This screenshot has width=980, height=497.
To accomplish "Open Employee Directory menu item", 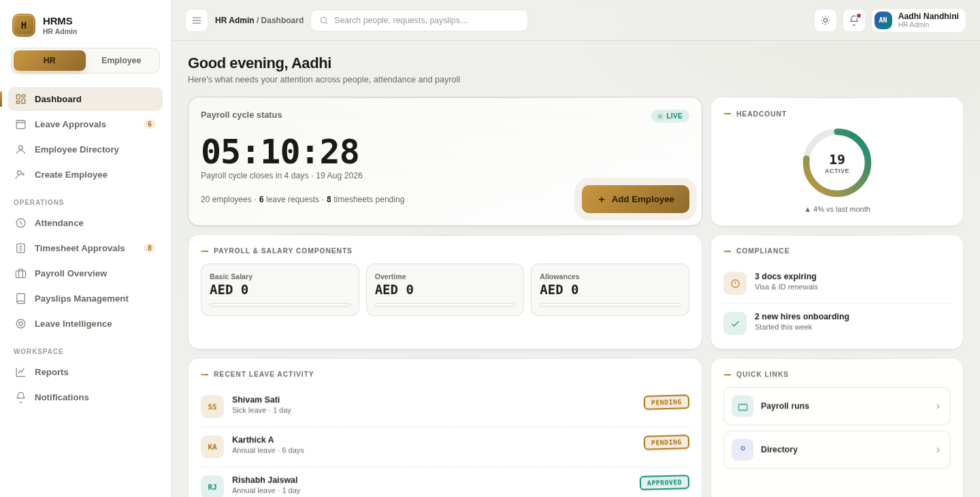I will (85, 149).
